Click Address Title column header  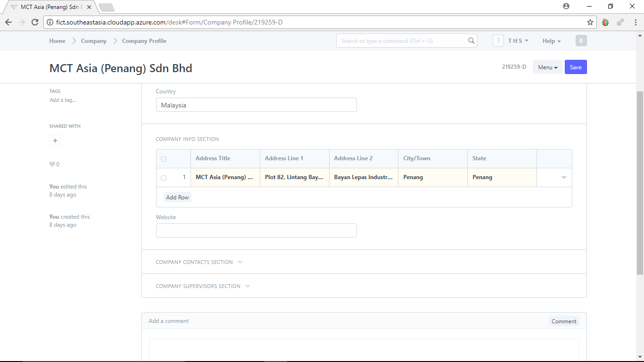(x=225, y=159)
